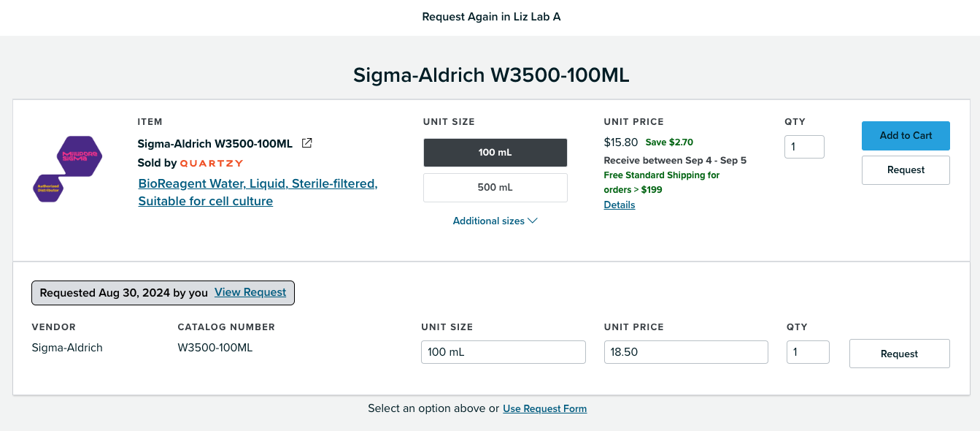This screenshot has width=980, height=431.
Task: Click Request button in previous request row
Action: pyautogui.click(x=899, y=354)
